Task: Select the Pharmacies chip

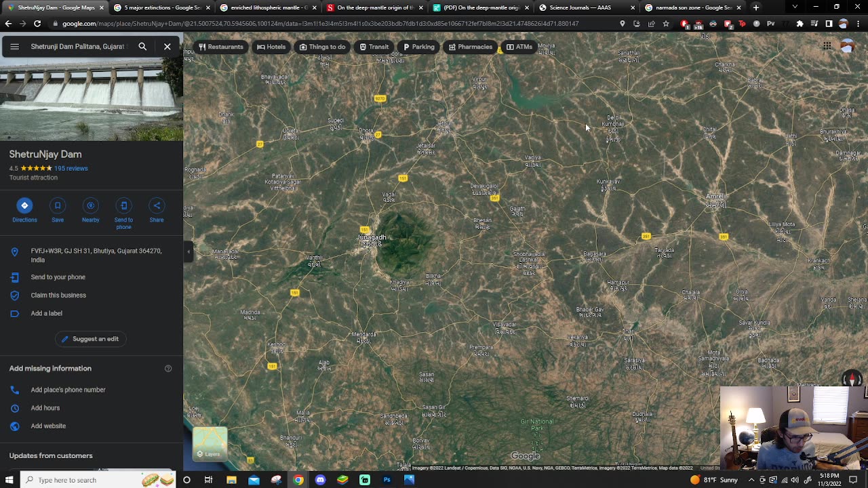Action: click(470, 47)
